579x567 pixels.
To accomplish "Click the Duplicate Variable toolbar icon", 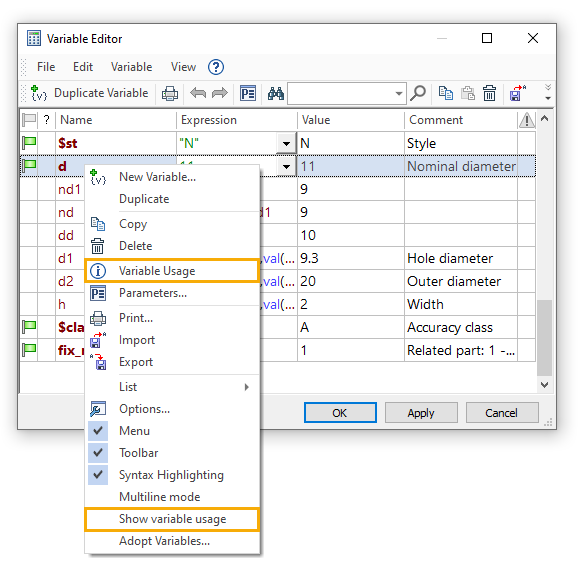I will (x=39, y=93).
